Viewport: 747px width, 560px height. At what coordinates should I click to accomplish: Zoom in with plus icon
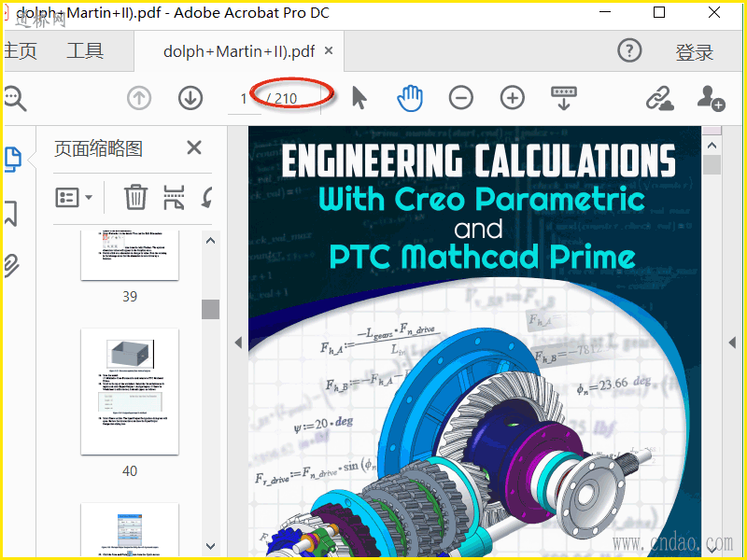click(x=512, y=98)
